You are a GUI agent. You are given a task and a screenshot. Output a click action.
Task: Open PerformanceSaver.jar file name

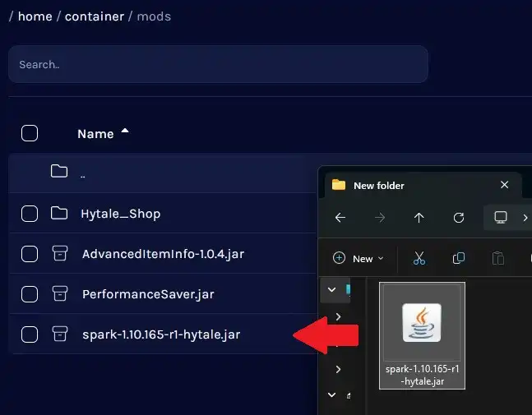click(148, 294)
